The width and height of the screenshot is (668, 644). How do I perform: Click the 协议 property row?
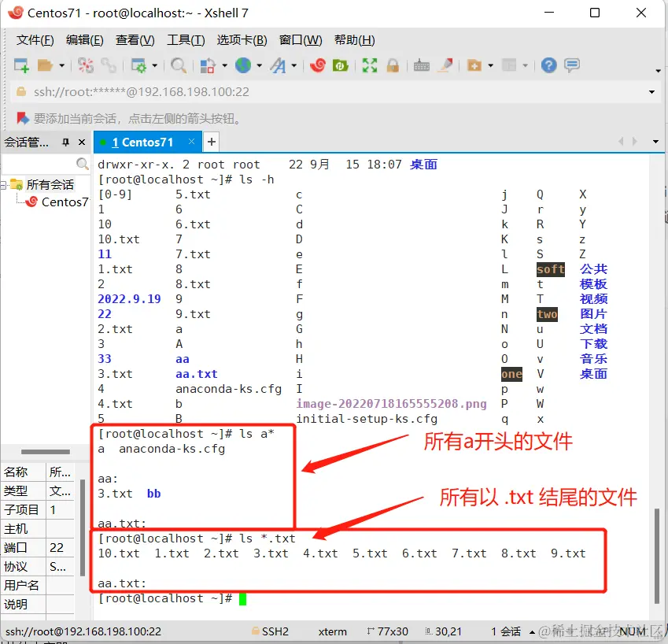click(x=39, y=566)
